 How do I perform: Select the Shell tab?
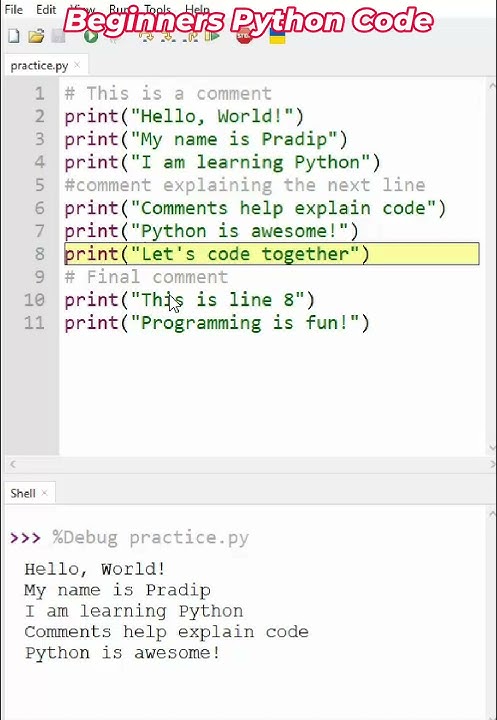coord(23,493)
